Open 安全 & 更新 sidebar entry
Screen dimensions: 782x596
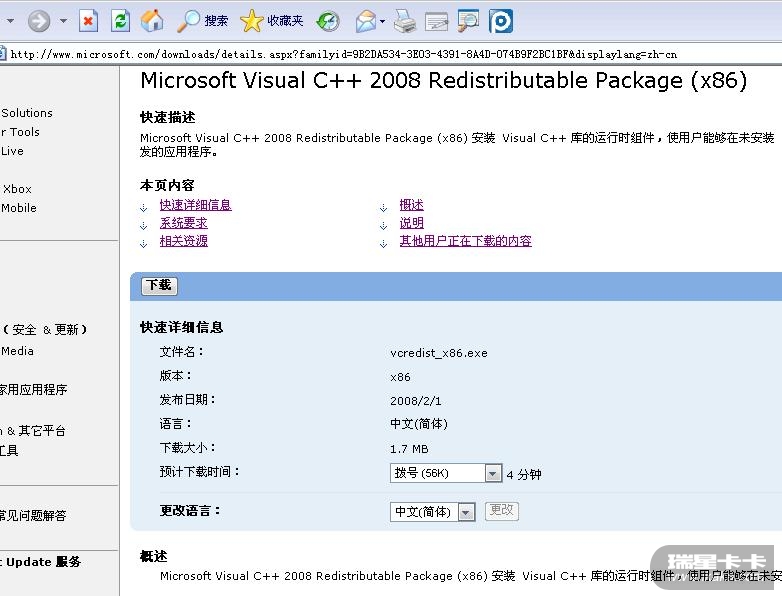pos(45,330)
